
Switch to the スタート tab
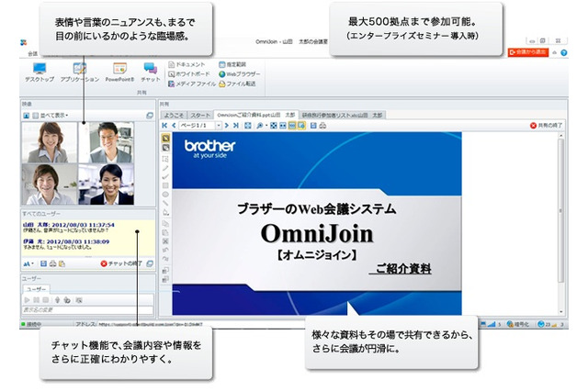click(200, 115)
